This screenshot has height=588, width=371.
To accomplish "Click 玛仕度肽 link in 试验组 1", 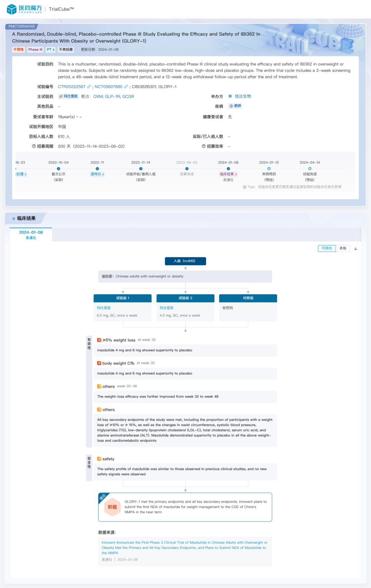I will tap(104, 308).
